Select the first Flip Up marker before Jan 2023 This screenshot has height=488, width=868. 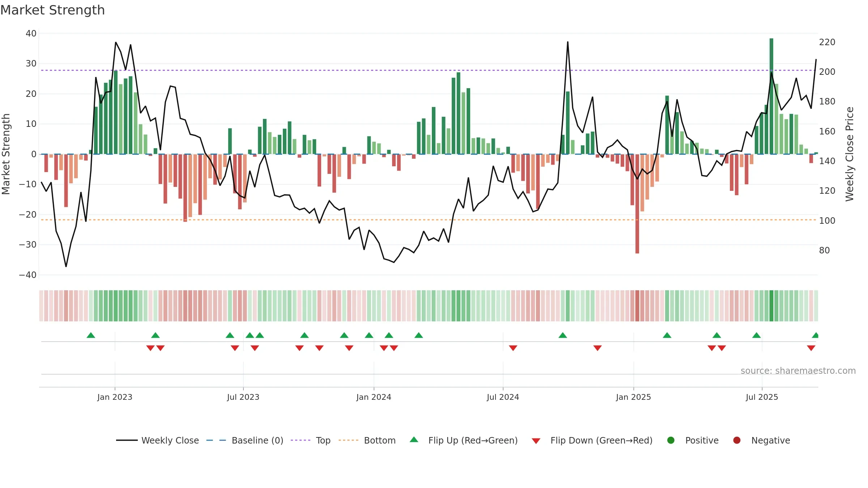pyautogui.click(x=91, y=335)
